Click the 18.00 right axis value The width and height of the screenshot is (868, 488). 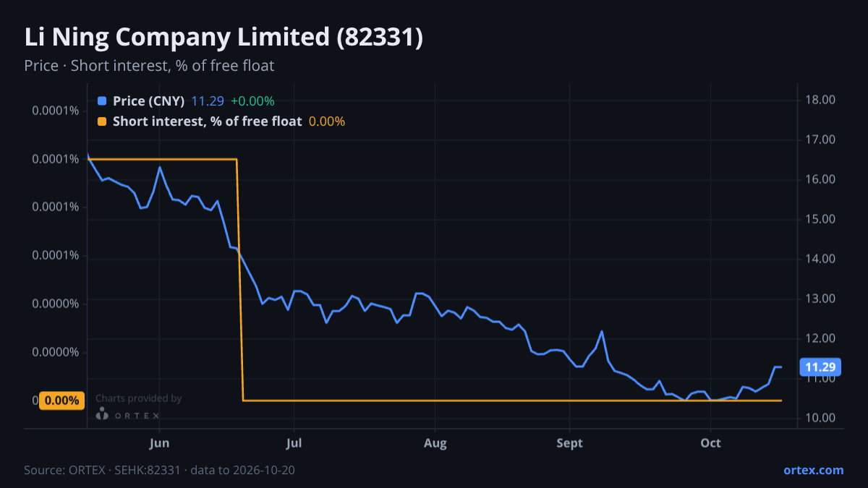(x=821, y=100)
